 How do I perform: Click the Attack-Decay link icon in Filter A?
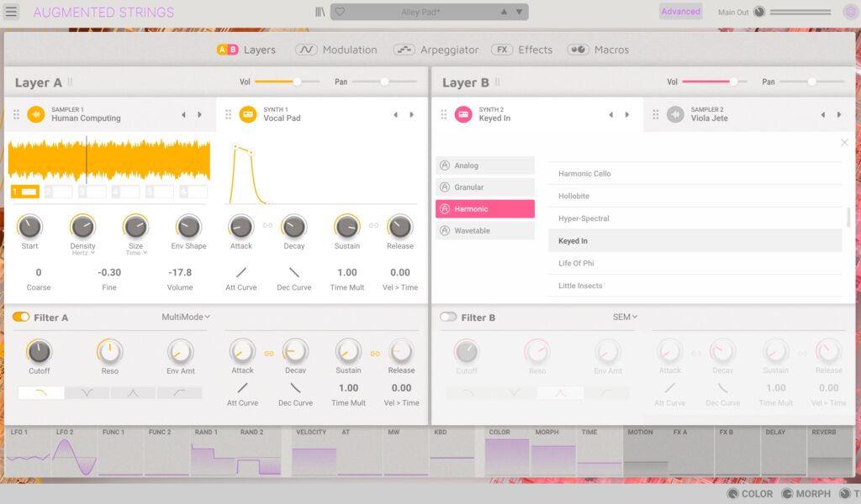269,354
